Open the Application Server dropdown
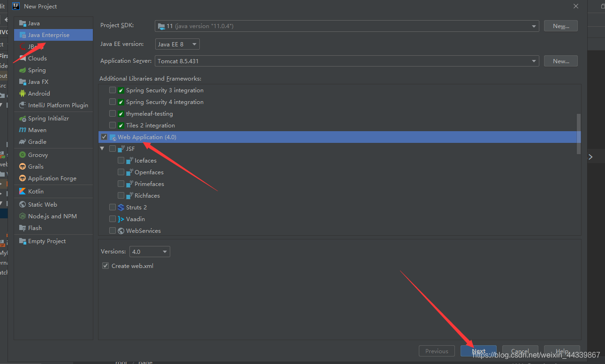The height and width of the screenshot is (364, 605). coord(347,61)
